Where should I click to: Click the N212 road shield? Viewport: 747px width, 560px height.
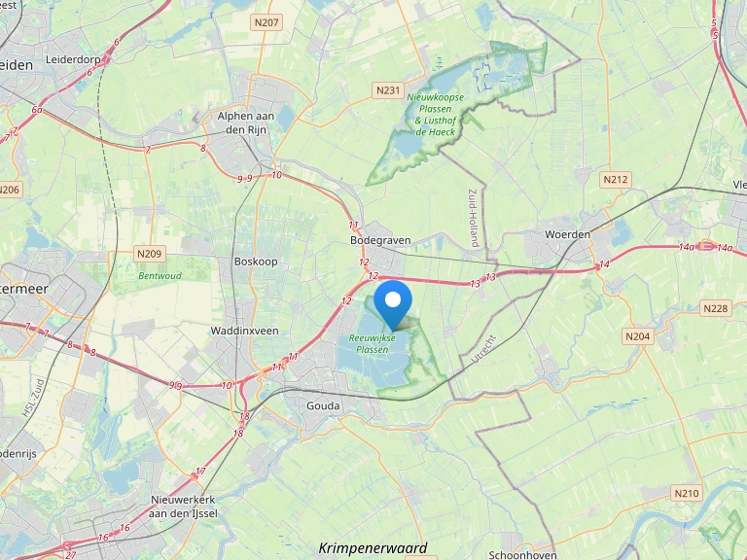pos(616,180)
